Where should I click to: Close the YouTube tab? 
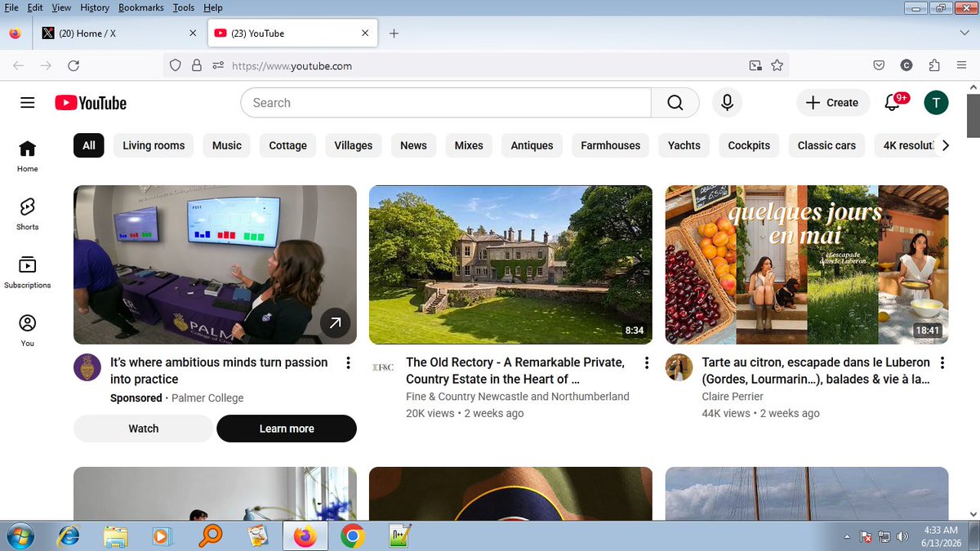coord(365,33)
